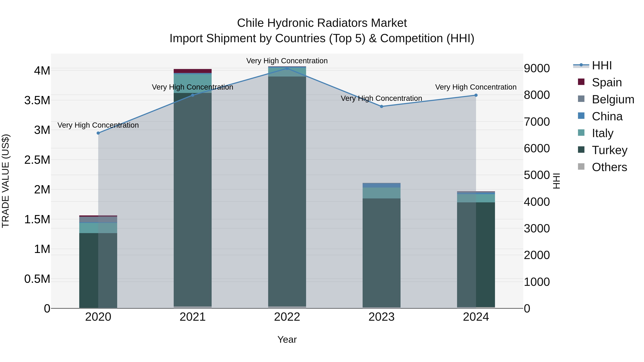Click the 2023 x-axis label
644x362 pixels.
(382, 317)
